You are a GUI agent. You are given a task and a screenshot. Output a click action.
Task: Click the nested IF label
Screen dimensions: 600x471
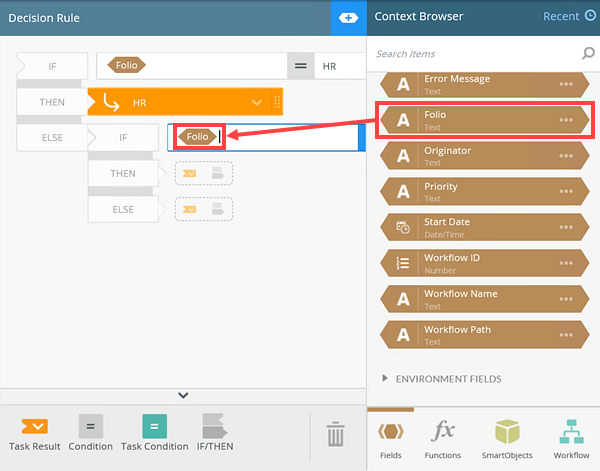[123, 138]
